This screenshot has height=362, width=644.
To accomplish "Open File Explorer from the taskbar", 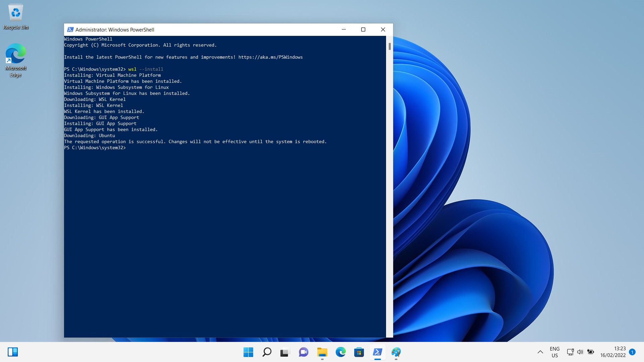I will (x=322, y=352).
